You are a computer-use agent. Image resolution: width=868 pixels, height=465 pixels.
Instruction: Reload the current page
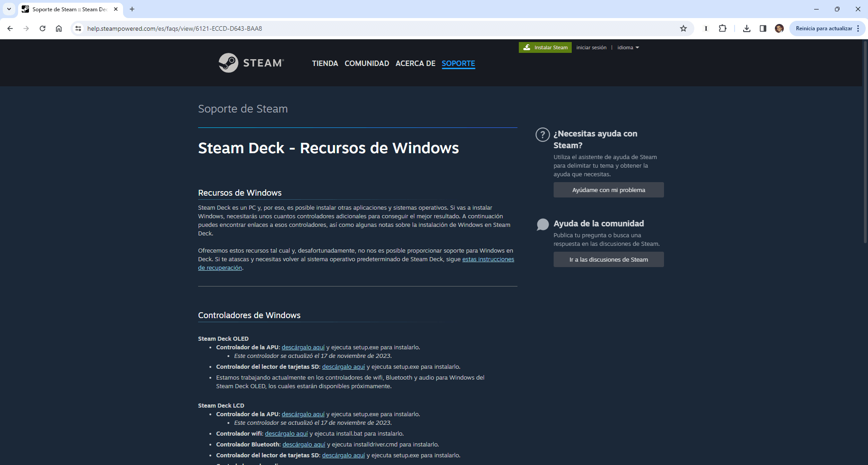click(43, 28)
